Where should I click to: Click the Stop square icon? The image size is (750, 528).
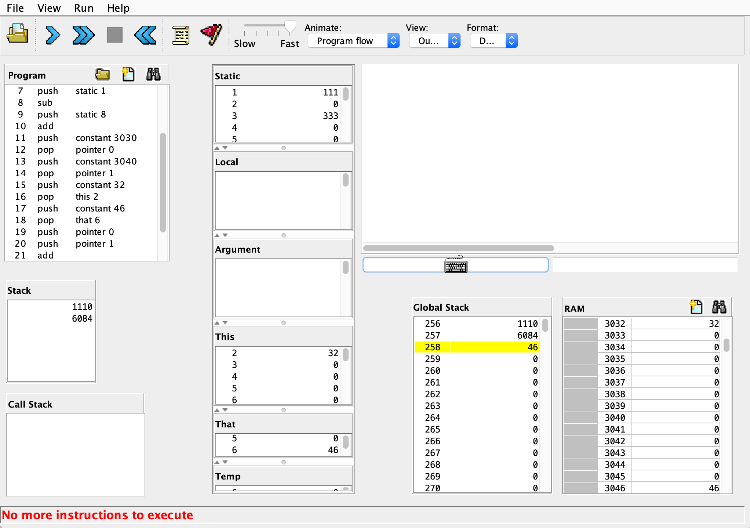point(115,35)
